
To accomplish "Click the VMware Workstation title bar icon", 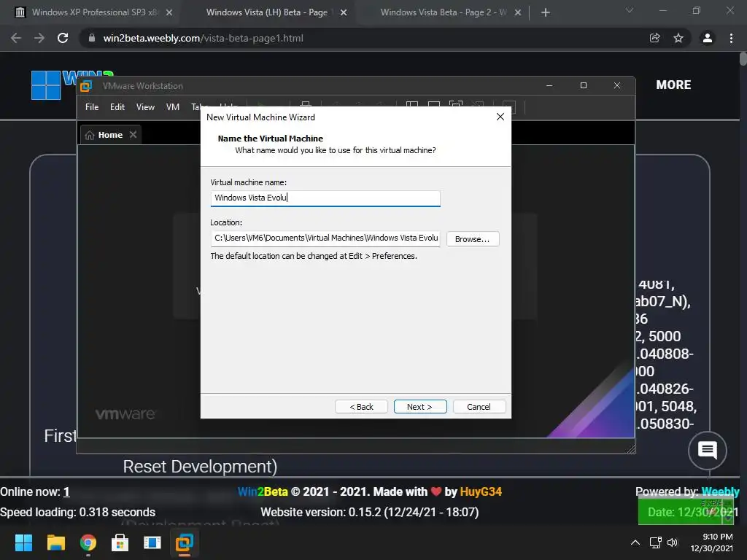I will tap(86, 86).
